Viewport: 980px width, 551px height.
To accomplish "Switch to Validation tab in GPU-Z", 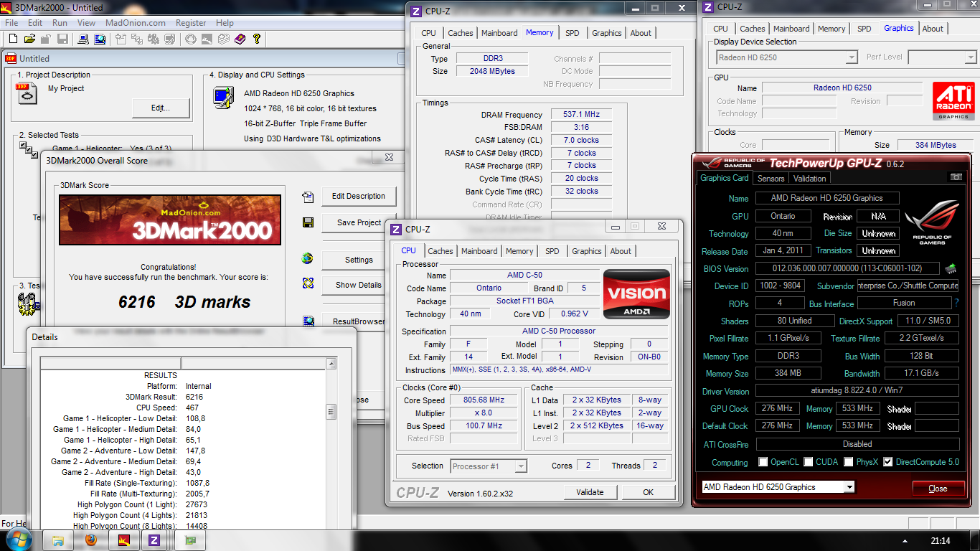I will tap(810, 178).
